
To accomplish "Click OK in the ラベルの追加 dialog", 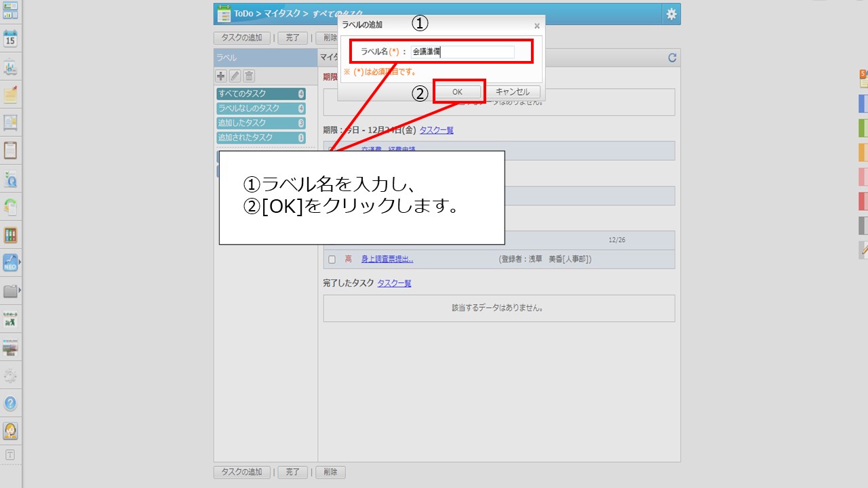I will click(457, 92).
